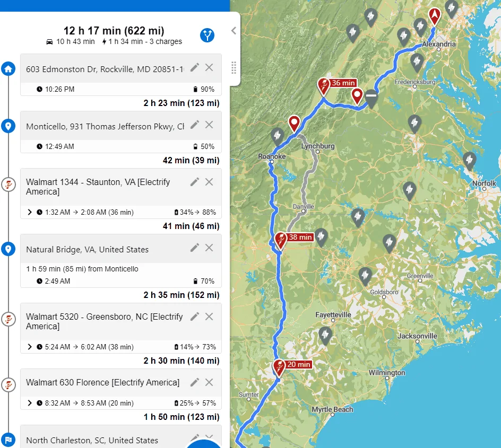Select the Natural Bridge pin on the timeline
Viewport: 501px width, 448px height.
[8, 249]
